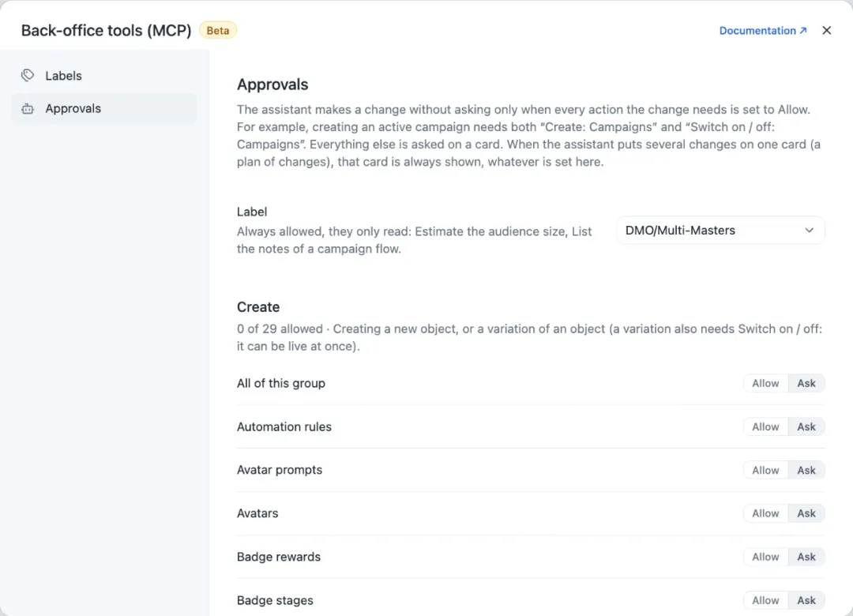Set Badge stages to Allow

[x=765, y=600]
